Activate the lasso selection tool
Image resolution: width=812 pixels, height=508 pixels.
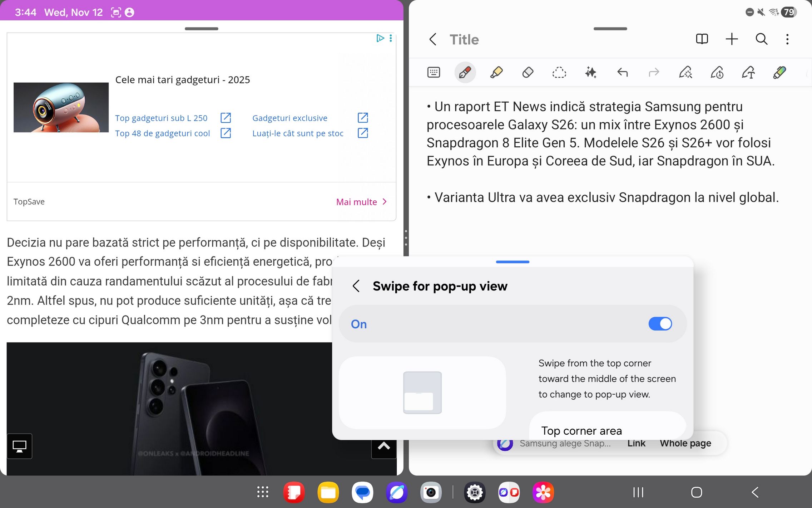coord(559,73)
